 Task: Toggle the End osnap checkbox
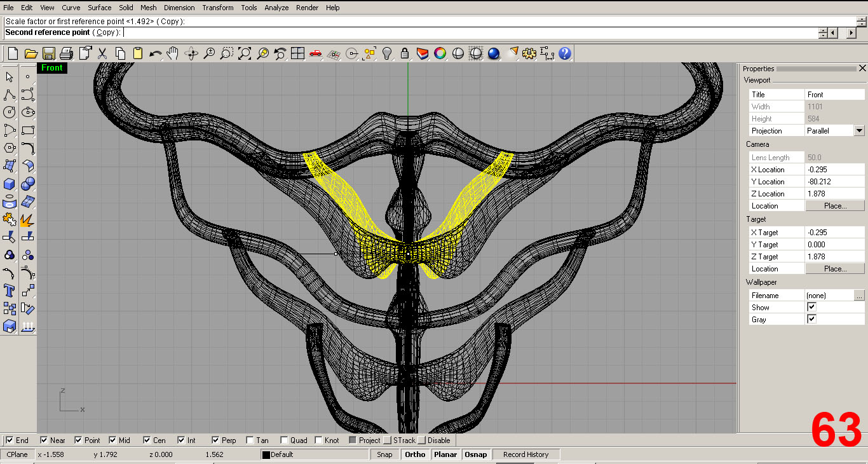point(10,440)
